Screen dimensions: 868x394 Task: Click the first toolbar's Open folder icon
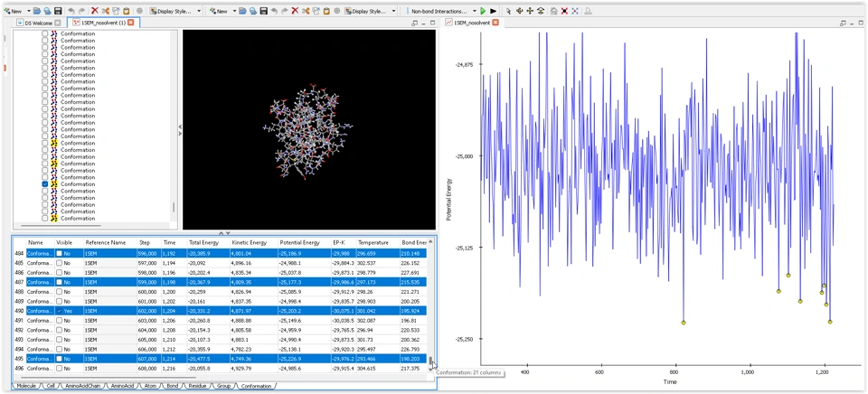click(x=36, y=11)
